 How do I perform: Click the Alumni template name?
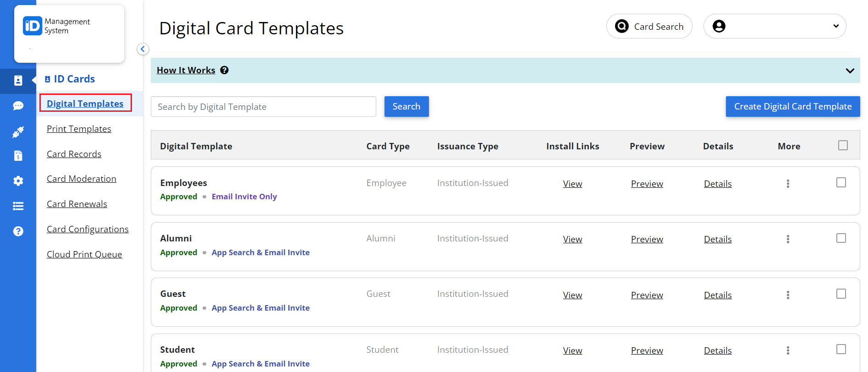pos(176,238)
